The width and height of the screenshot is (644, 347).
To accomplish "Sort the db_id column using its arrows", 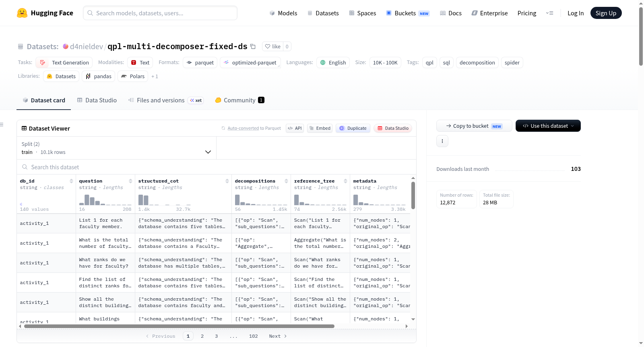I will click(71, 181).
